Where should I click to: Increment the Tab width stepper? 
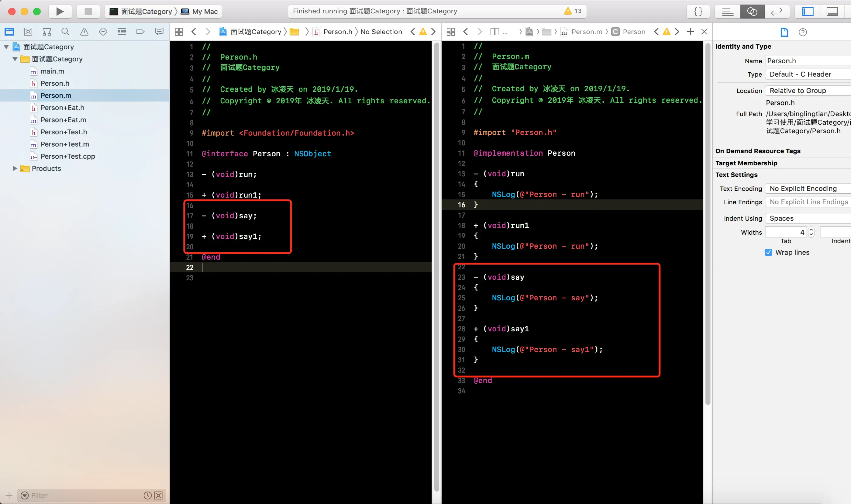pyautogui.click(x=811, y=230)
